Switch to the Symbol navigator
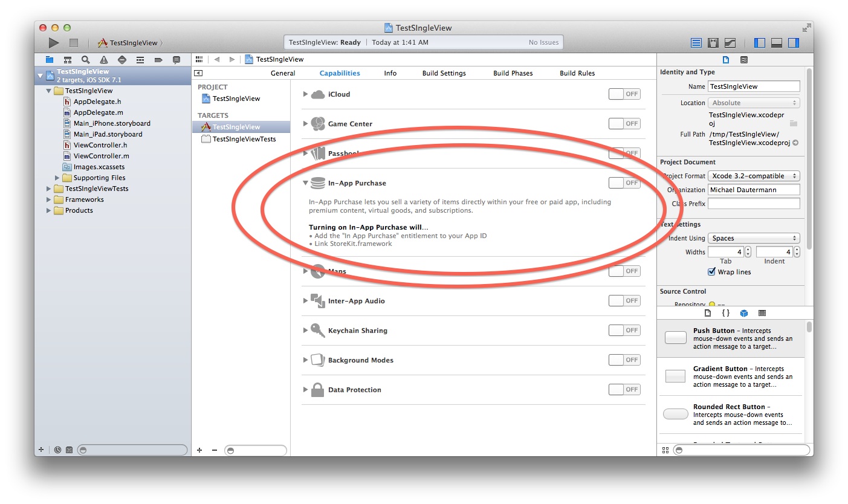848x504 pixels. (x=68, y=59)
